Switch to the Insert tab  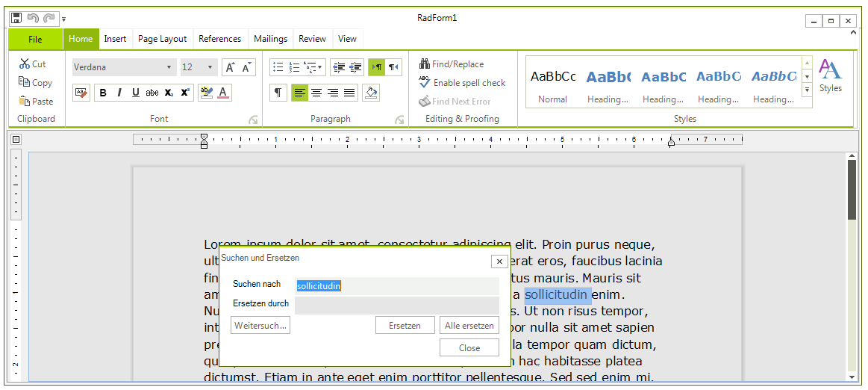point(115,39)
